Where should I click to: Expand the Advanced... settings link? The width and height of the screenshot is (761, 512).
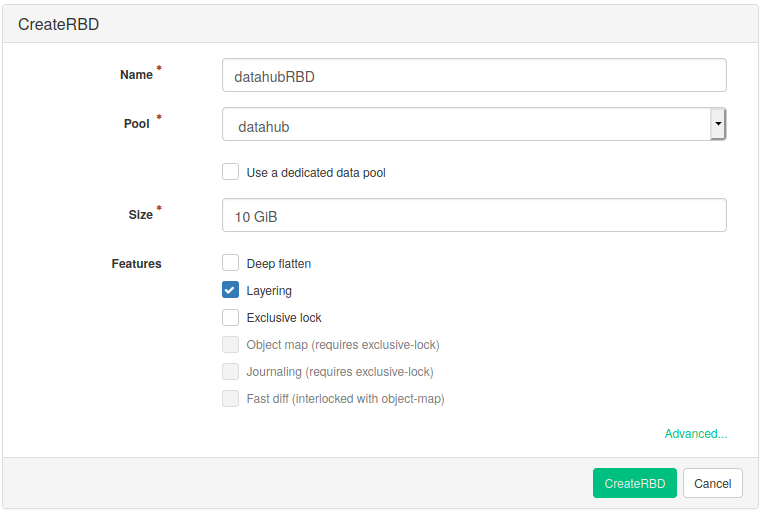coord(695,434)
